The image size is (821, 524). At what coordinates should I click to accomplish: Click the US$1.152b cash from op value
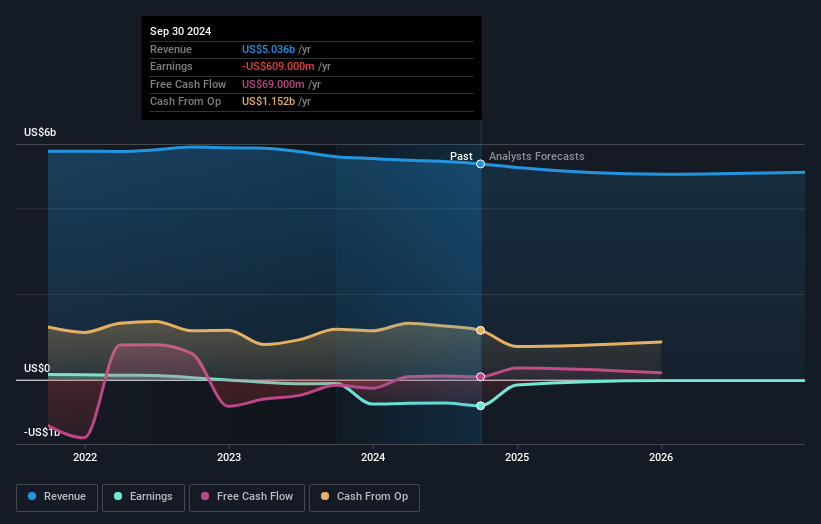pyautogui.click(x=268, y=102)
